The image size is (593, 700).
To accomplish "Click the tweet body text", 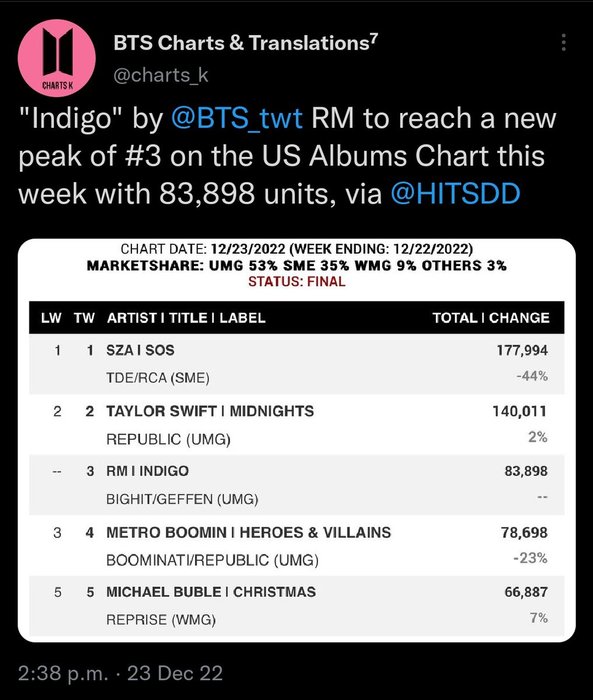I will (x=287, y=156).
